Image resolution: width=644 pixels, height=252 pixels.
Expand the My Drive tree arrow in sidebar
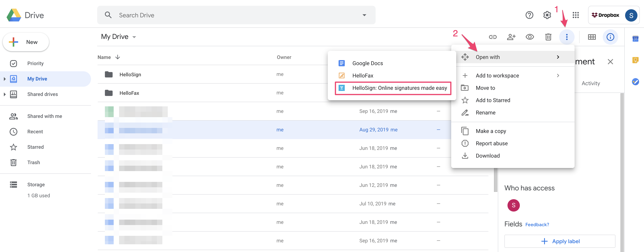click(x=4, y=79)
